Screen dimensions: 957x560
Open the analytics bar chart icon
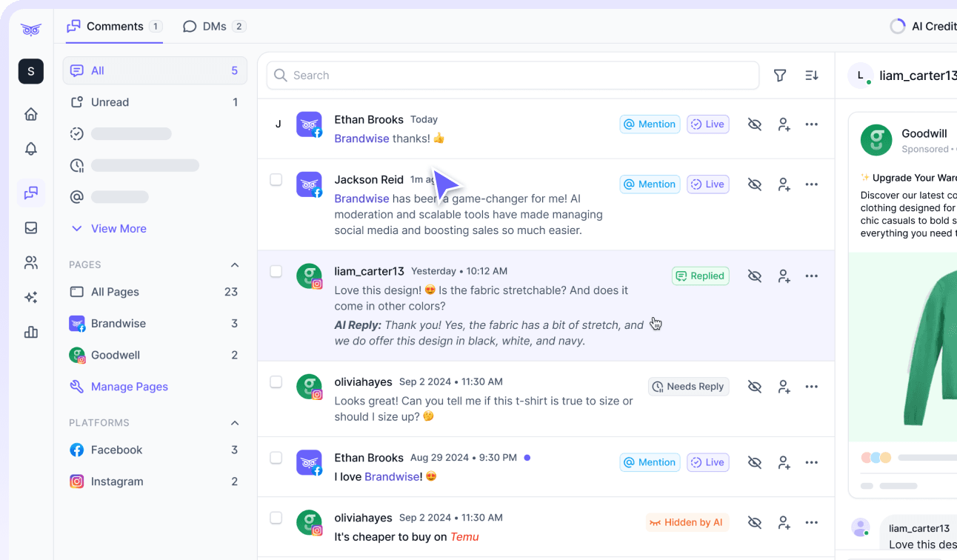(x=31, y=333)
